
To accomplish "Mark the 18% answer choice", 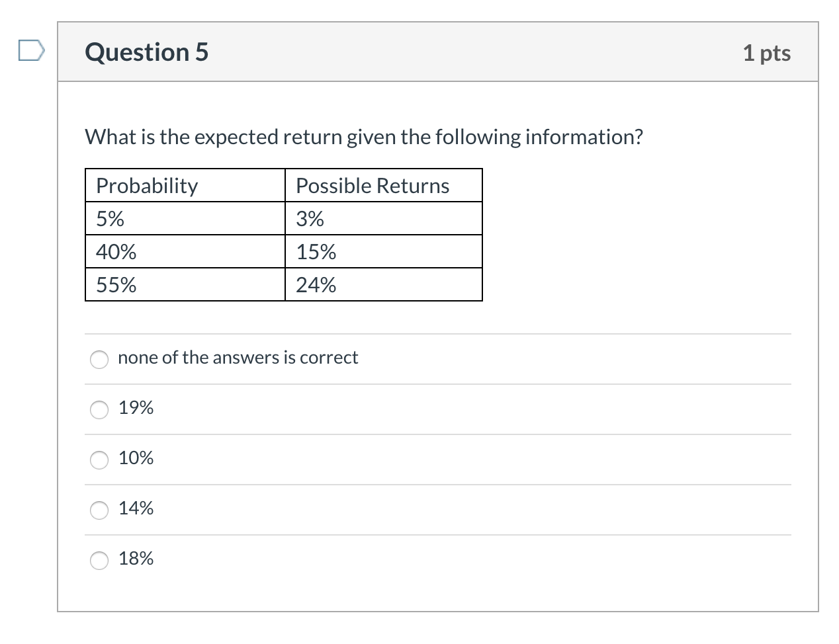I will pos(99,561).
